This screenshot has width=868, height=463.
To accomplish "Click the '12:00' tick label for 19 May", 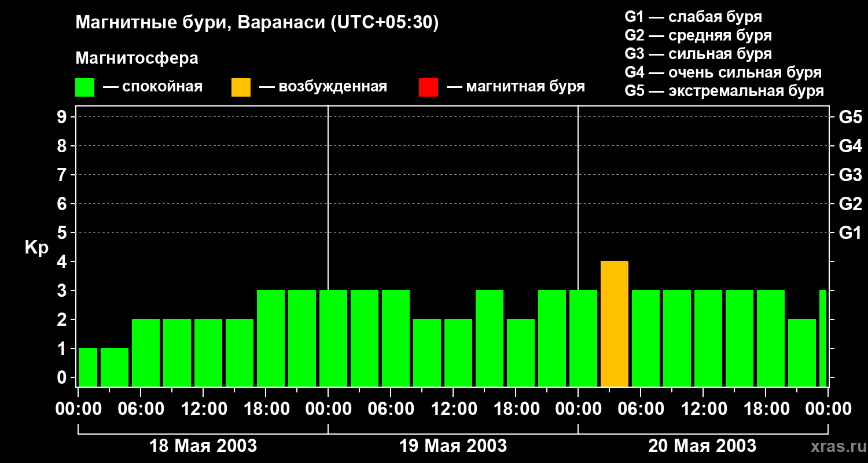I will coord(453,409).
